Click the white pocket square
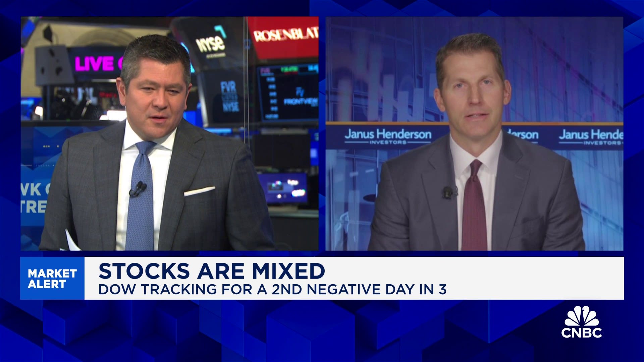The image size is (644, 362). 199,191
